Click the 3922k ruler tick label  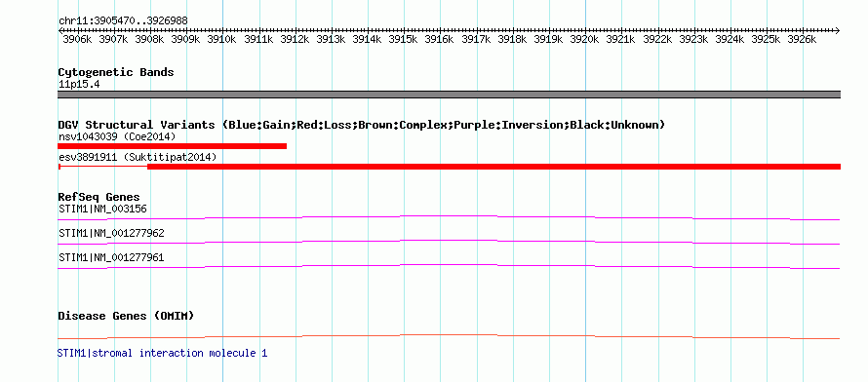point(658,39)
